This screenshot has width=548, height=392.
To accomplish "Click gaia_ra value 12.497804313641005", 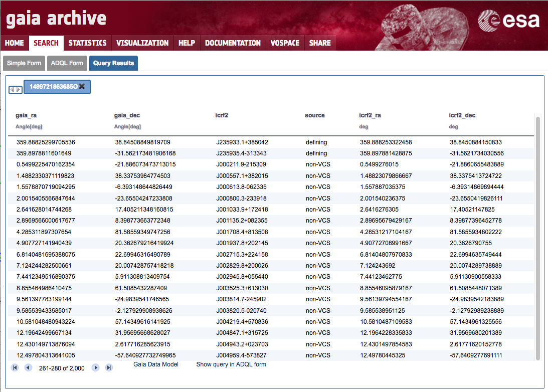I will pyautogui.click(x=46, y=355).
